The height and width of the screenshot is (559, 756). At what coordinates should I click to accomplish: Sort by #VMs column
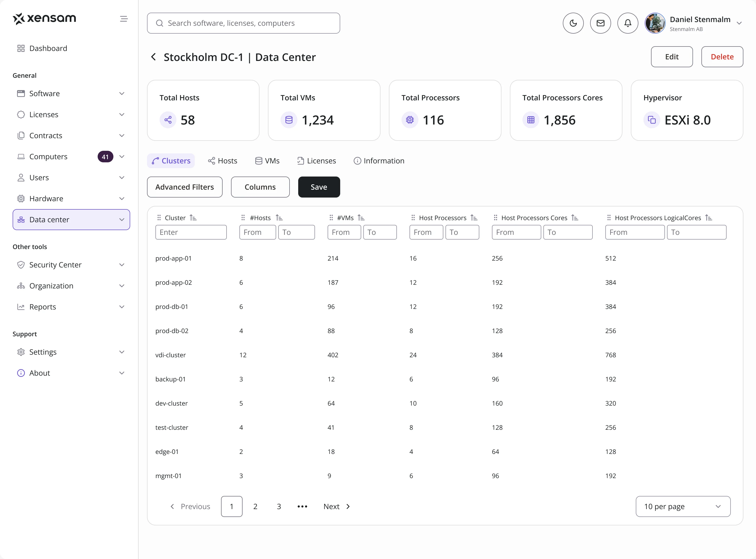coord(361,218)
